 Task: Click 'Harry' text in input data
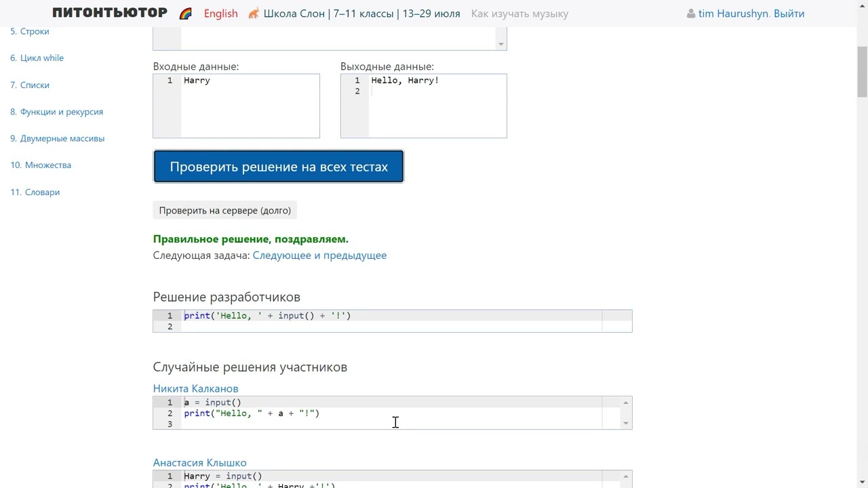(x=197, y=81)
